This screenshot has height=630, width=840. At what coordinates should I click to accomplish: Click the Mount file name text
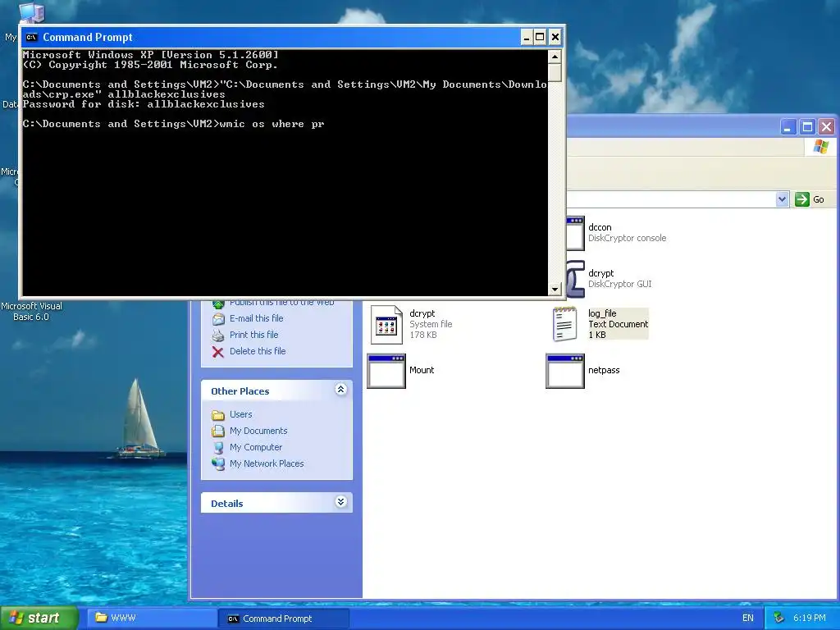422,370
